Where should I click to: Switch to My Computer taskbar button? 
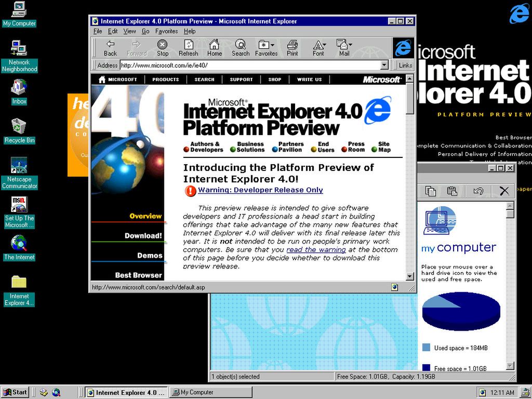point(211,392)
